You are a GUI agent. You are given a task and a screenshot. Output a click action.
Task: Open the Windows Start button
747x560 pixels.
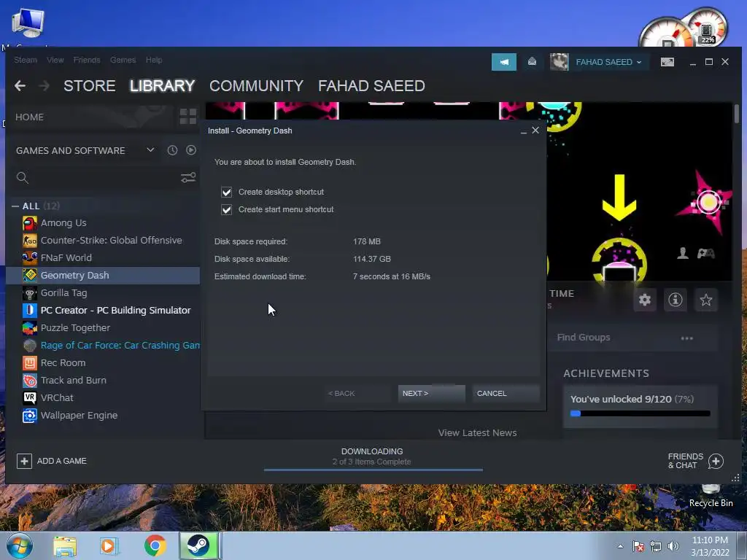[20, 546]
